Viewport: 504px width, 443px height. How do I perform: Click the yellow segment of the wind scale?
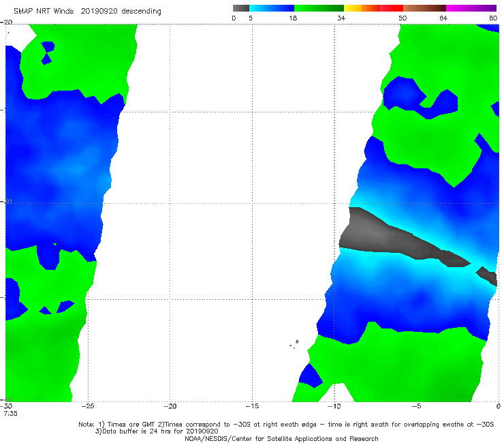353,8
